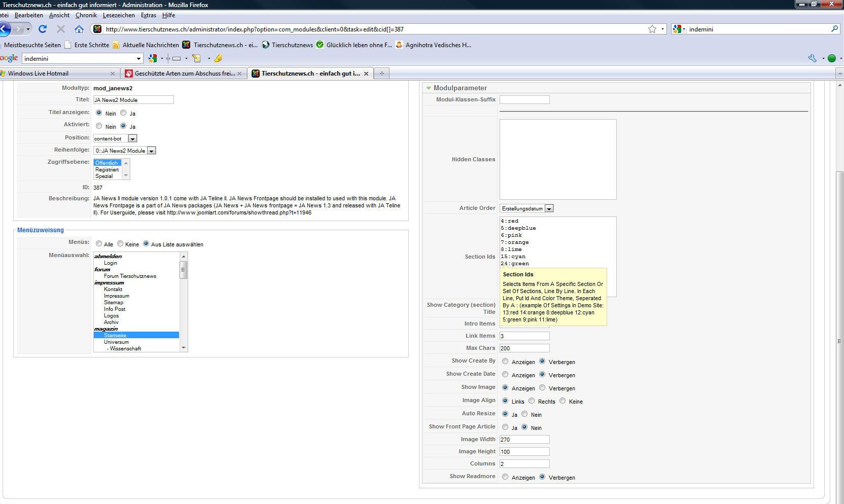Click the green status circle icon
The image size is (844, 504).
pos(832,58)
